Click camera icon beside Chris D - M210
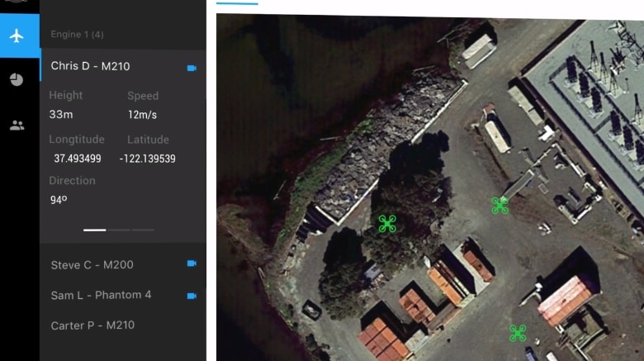Screen dimensions: 644x361 coord(192,67)
